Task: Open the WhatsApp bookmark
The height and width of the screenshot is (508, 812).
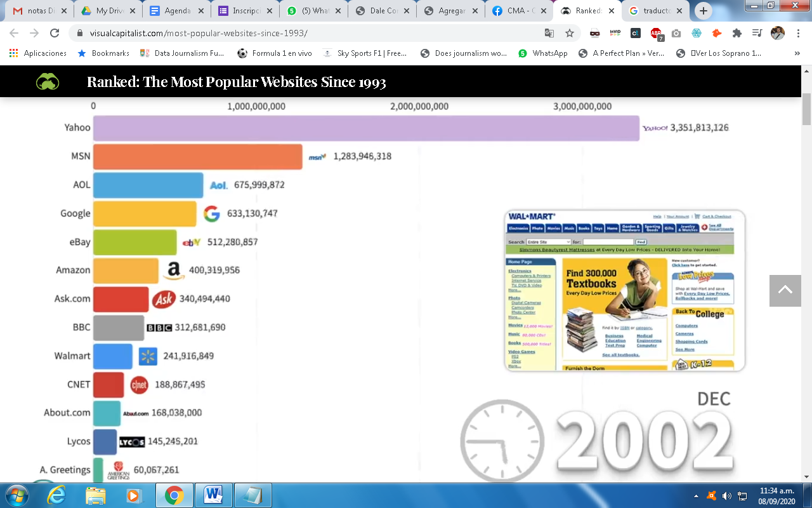Action: 543,53
